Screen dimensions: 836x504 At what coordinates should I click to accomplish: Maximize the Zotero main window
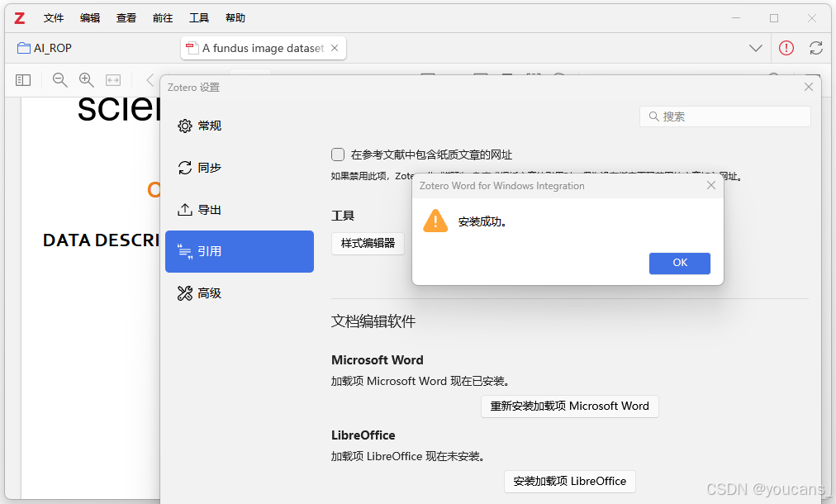click(x=773, y=18)
